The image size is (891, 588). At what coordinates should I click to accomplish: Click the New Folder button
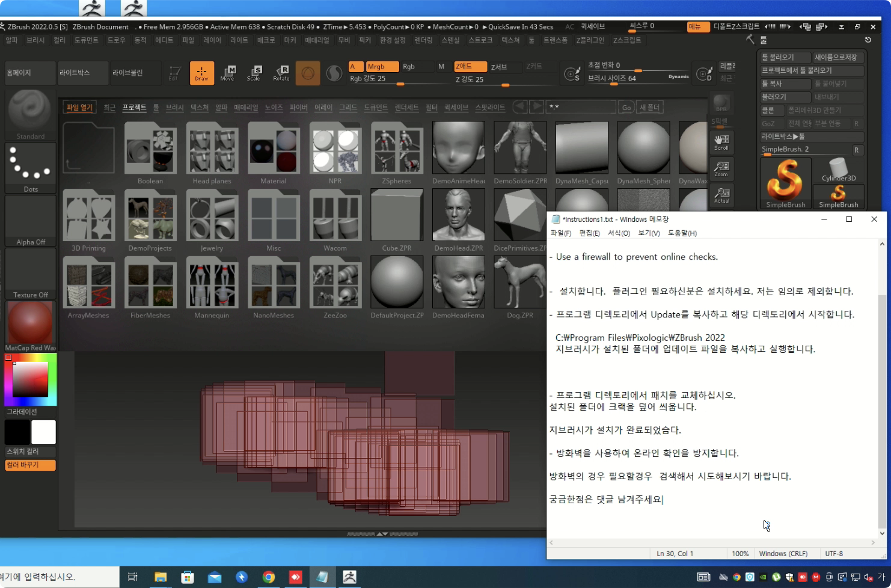[649, 107]
